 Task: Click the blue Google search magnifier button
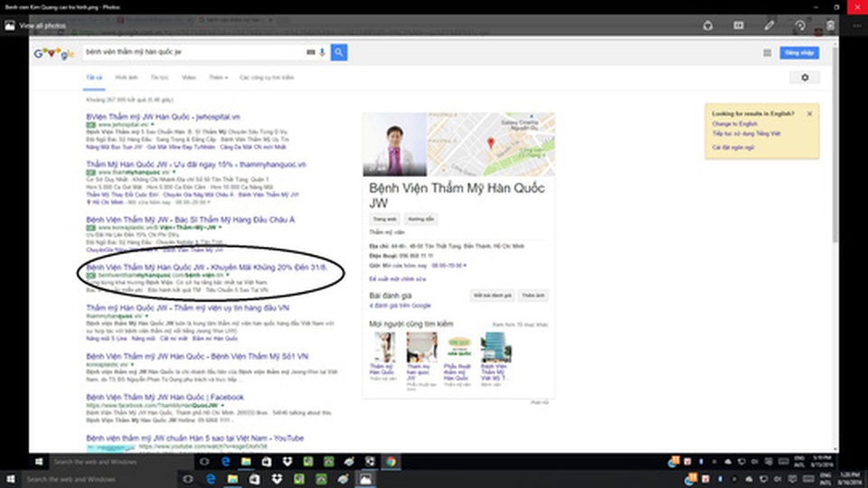point(338,52)
